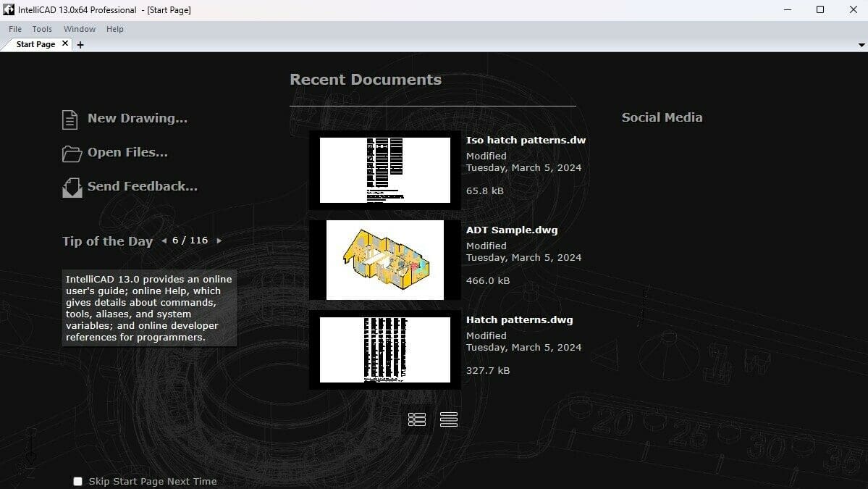Click the New Drawing... link
The height and width of the screenshot is (489, 868).
138,119
